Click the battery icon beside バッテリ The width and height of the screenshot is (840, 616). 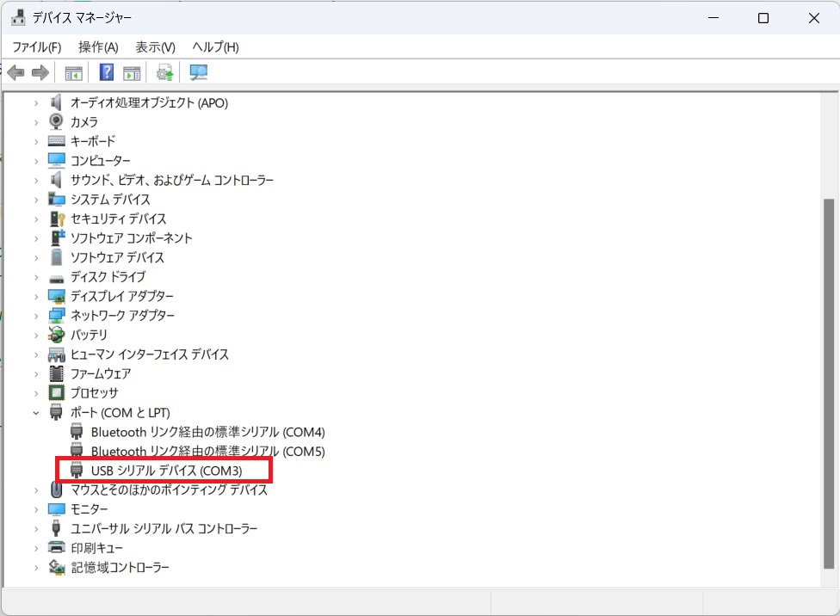pyautogui.click(x=56, y=335)
